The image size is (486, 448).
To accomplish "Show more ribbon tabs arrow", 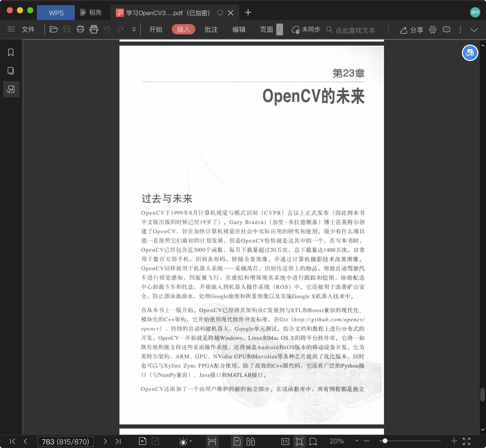I will tap(280, 29).
